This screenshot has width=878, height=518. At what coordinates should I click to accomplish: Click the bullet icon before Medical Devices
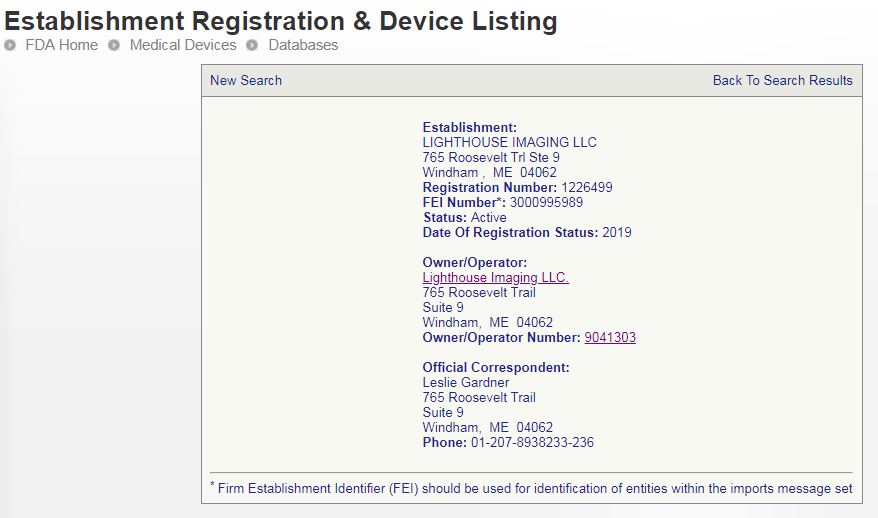(x=115, y=45)
